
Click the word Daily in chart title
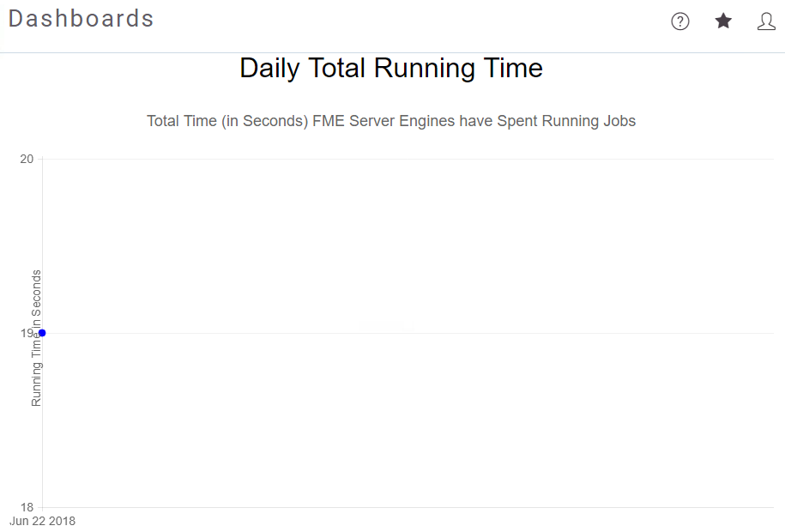270,69
